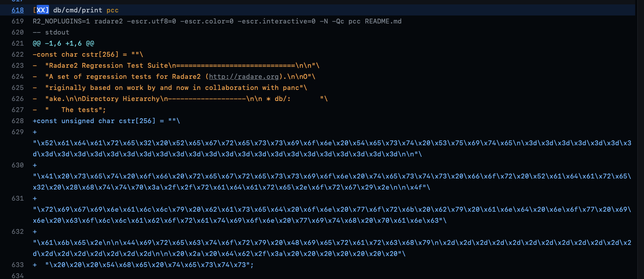
Task: Select line number 626
Action: pyautogui.click(x=18, y=99)
